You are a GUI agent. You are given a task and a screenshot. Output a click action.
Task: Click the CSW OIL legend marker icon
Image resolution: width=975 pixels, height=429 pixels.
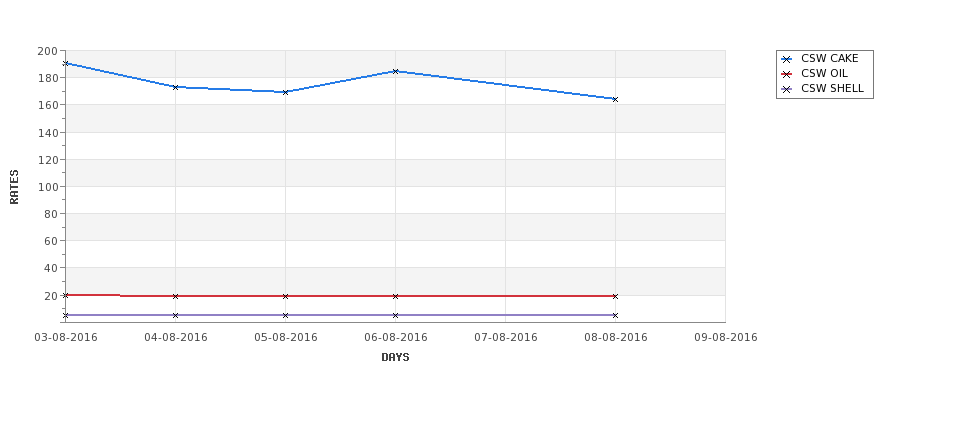(787, 74)
